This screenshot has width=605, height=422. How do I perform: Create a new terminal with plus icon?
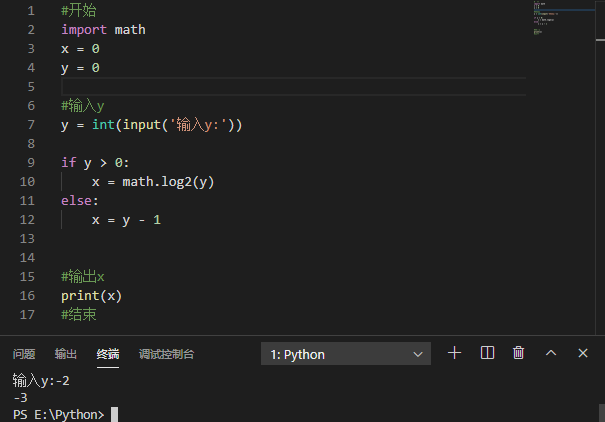[455, 353]
